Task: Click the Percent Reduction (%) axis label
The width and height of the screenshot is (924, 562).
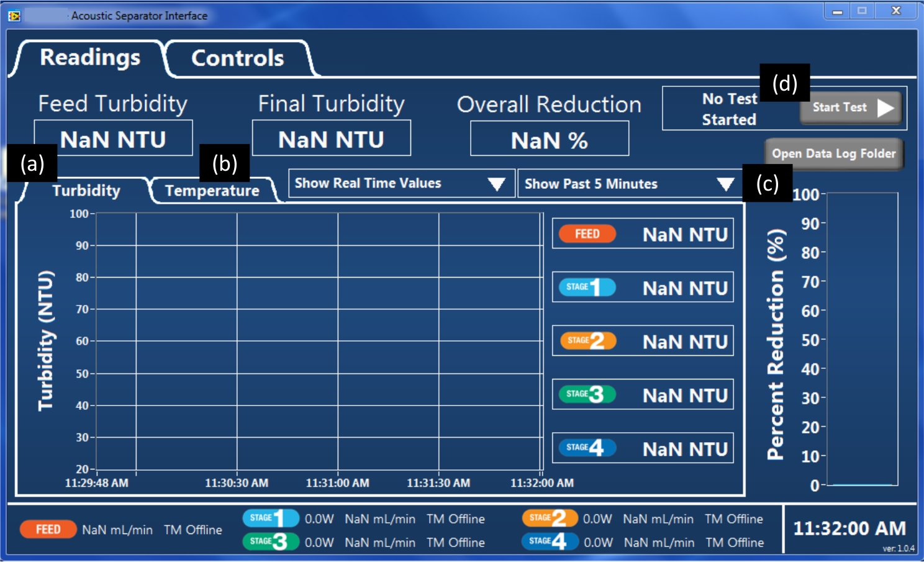Action: (x=776, y=344)
